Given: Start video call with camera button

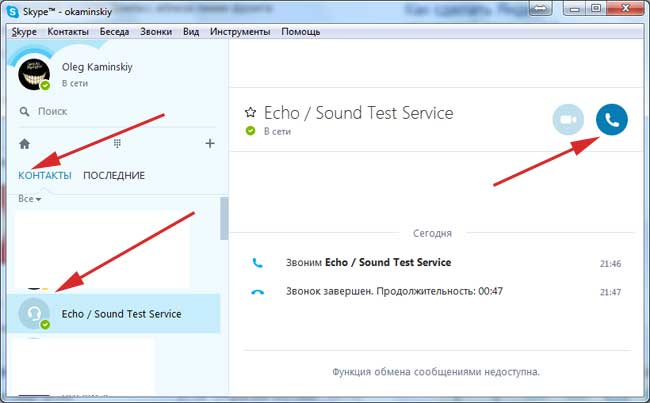Looking at the screenshot, I should 568,120.
